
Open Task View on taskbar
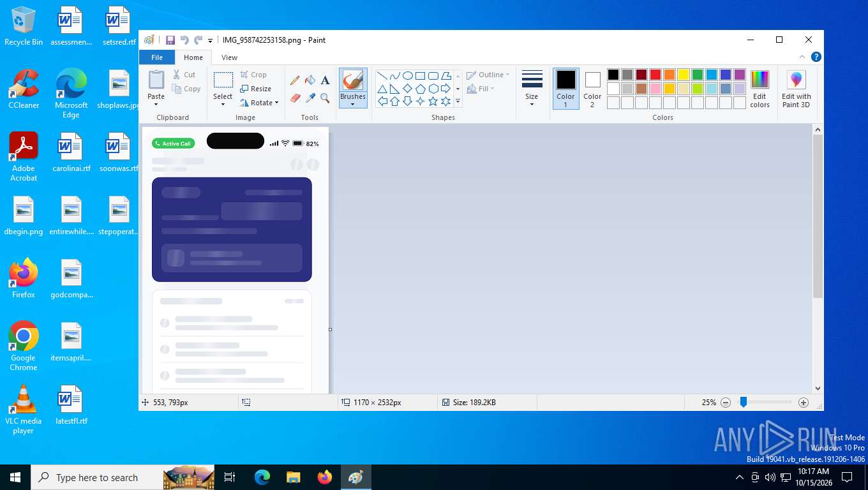click(230, 477)
